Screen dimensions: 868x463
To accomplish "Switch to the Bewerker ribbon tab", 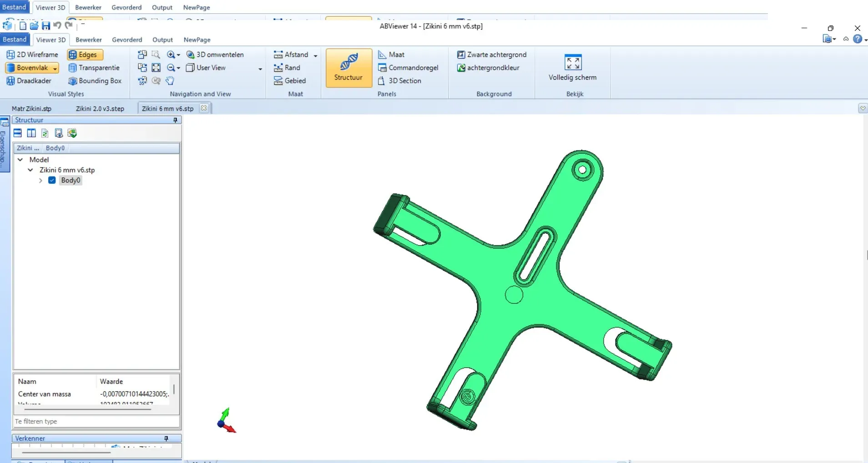I will 89,40.
